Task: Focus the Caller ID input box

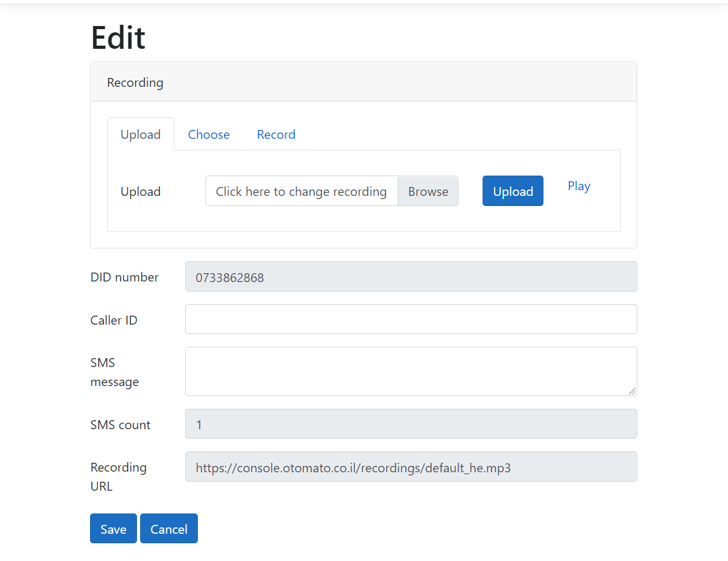Action: [410, 319]
